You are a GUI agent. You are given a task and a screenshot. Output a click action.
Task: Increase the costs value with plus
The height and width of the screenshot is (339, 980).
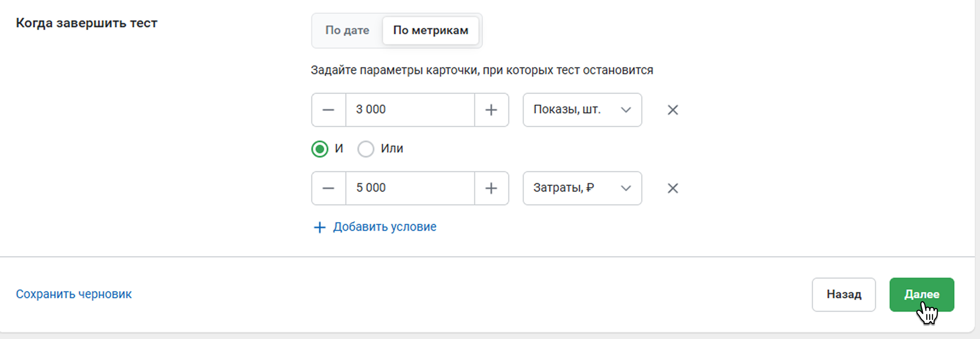coord(491,188)
